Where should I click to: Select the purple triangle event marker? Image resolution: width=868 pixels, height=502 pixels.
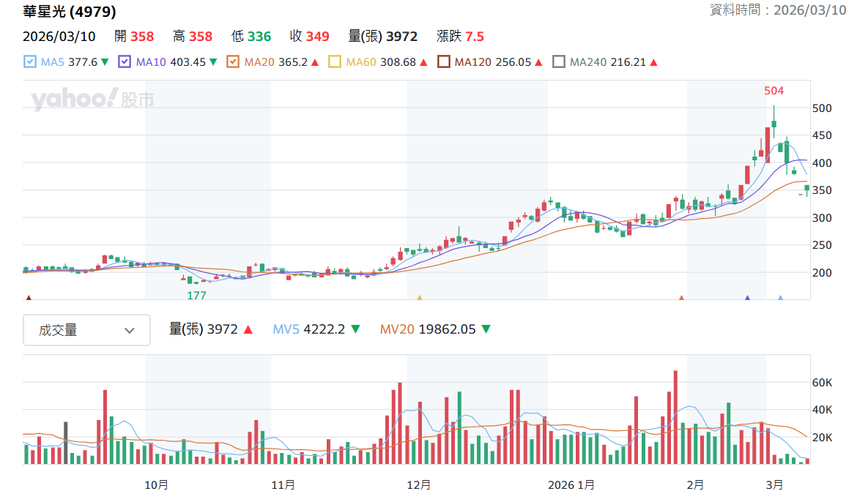747,297
